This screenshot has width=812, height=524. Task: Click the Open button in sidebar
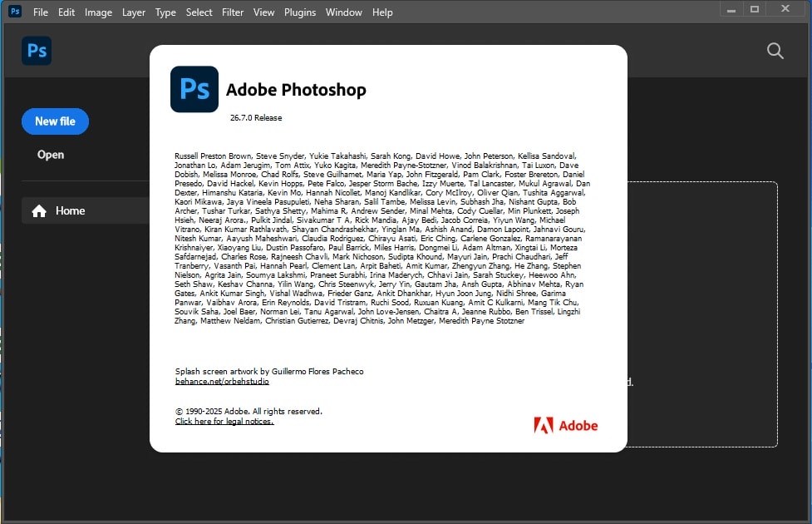pyautogui.click(x=50, y=155)
